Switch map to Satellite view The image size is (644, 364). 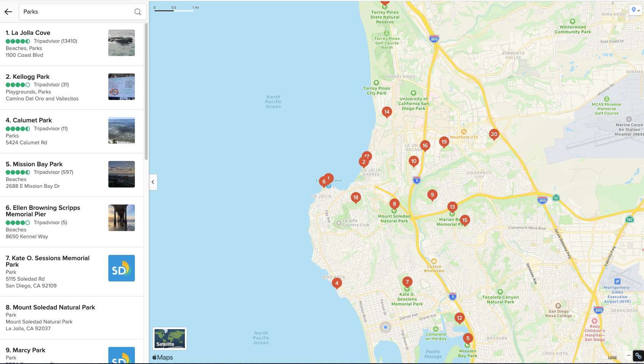pyautogui.click(x=170, y=338)
